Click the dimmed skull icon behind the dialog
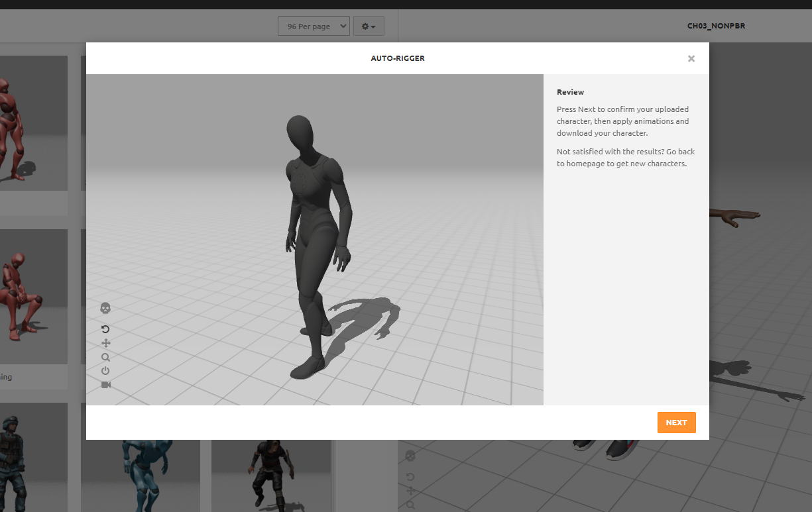This screenshot has height=512, width=812. (x=410, y=456)
